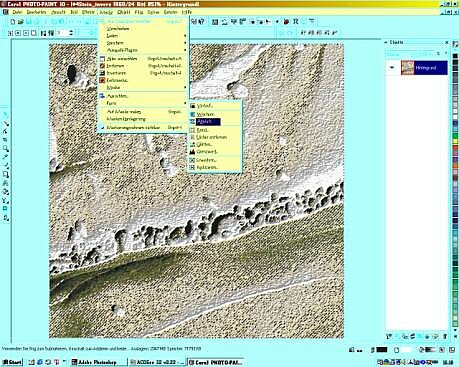Viewport: 459px width, 367px height.
Task: Click the Farbmaske icon in Maske menu
Action: [102, 80]
